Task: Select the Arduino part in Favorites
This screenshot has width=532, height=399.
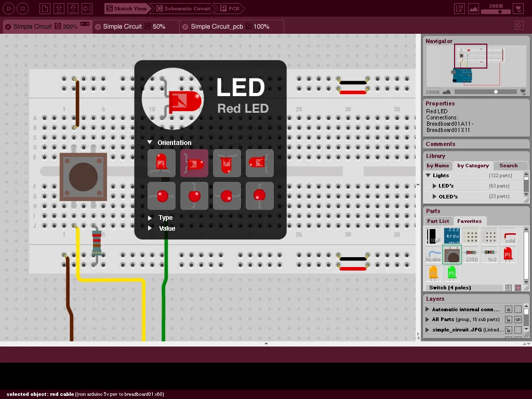Action: 452,236
